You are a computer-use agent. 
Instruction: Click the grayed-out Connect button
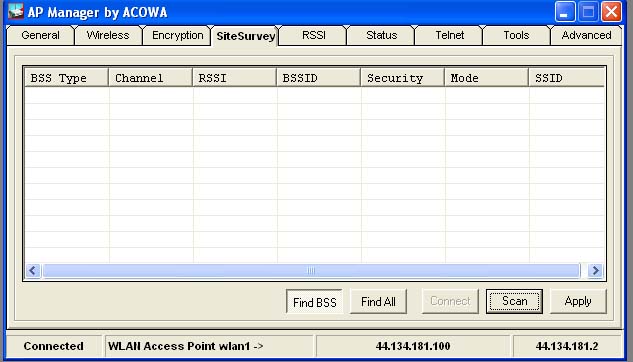450,301
